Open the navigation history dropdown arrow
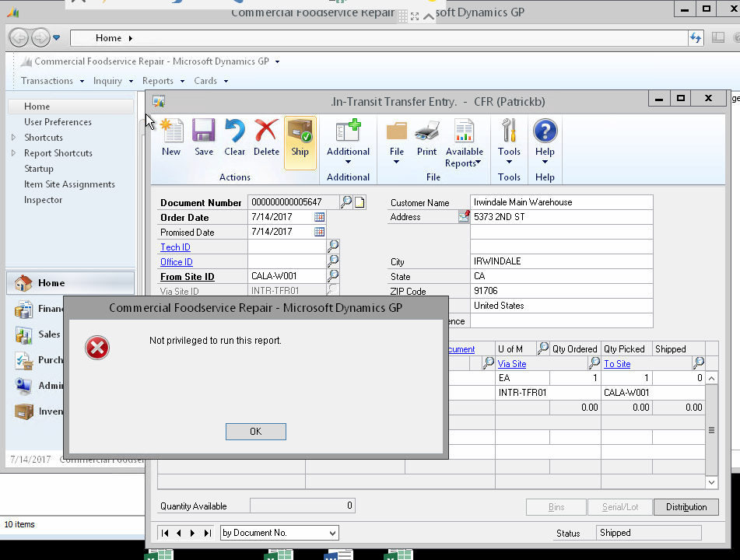Image resolution: width=740 pixels, height=560 pixels. pos(57,37)
